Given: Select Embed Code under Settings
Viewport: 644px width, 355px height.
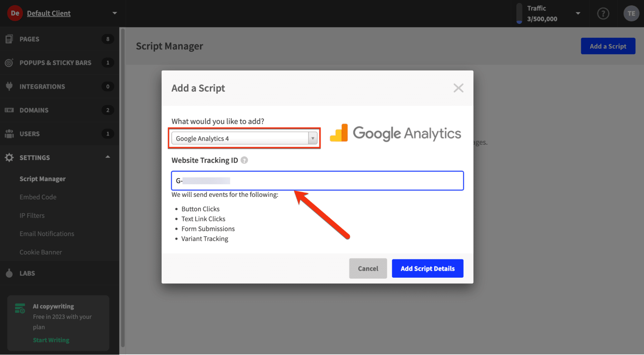Looking at the screenshot, I should click(38, 197).
